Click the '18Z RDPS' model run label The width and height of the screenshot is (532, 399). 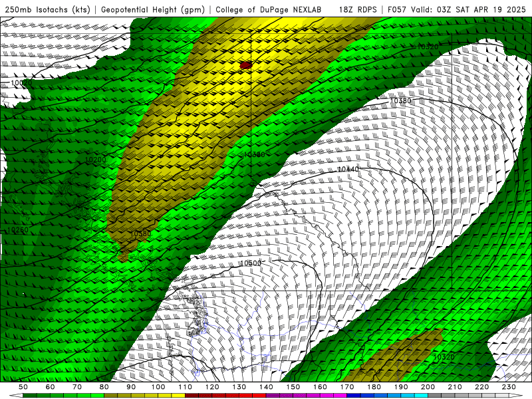[x=358, y=10]
